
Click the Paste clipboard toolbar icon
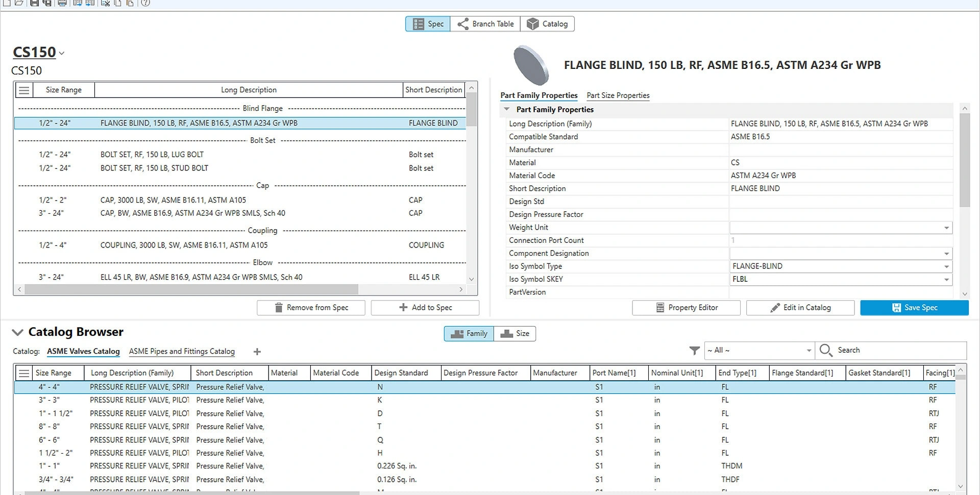[x=130, y=3]
